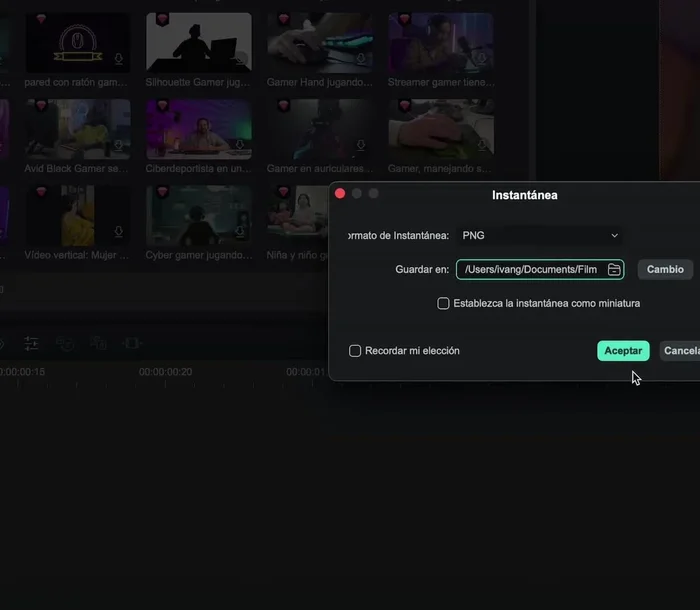Click premium gem on 'Gamer Hand jugando' thumbnail

pyautogui.click(x=283, y=19)
